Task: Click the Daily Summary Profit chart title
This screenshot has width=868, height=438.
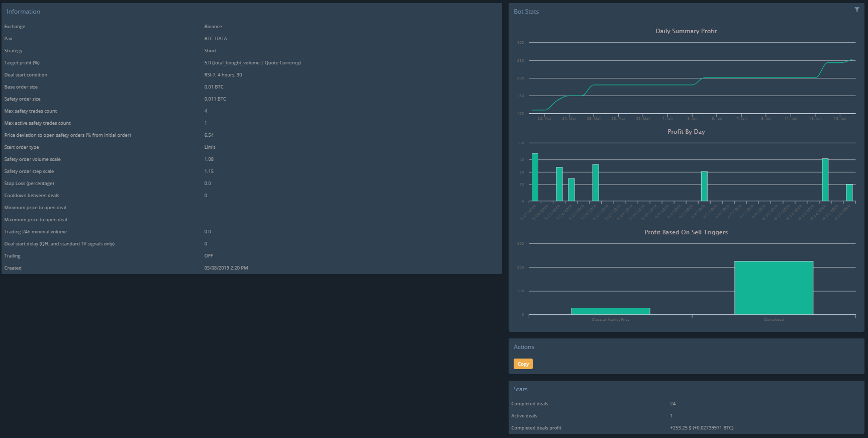Action: (x=686, y=31)
